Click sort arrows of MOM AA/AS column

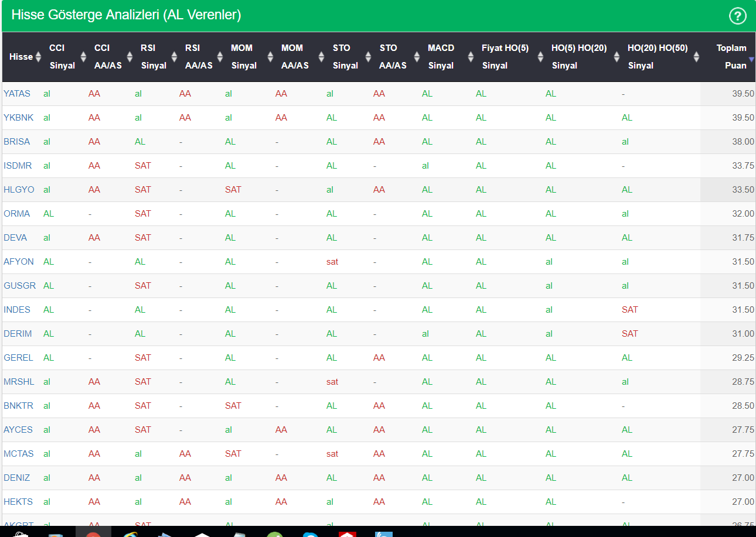click(x=321, y=57)
